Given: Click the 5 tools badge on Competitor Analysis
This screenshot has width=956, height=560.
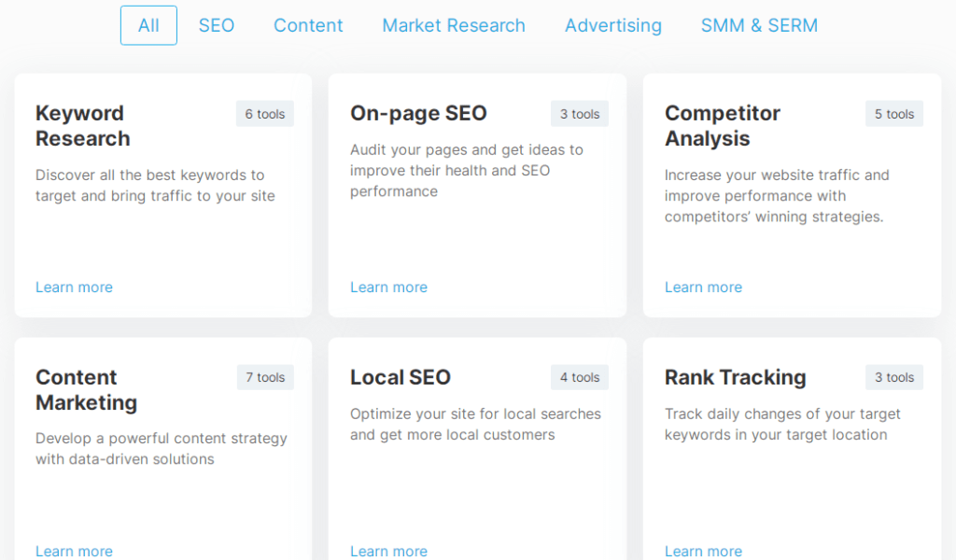Looking at the screenshot, I should pos(893,113).
